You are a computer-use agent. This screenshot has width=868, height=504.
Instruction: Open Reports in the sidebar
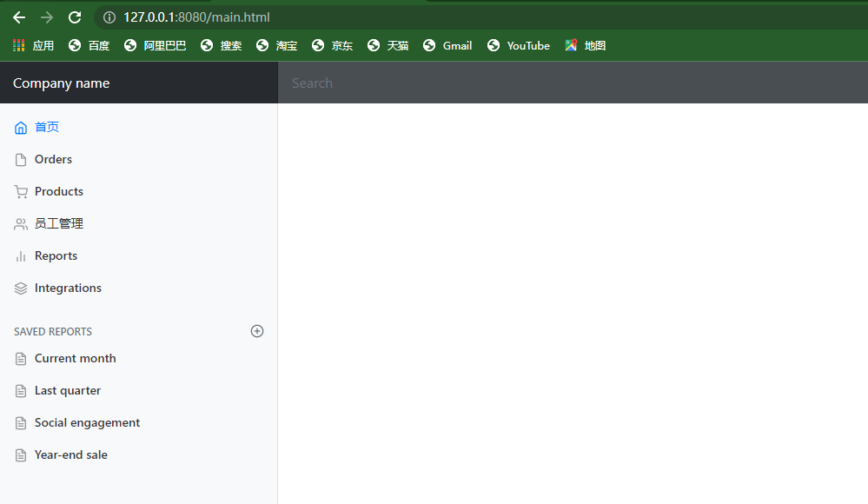[x=56, y=255]
